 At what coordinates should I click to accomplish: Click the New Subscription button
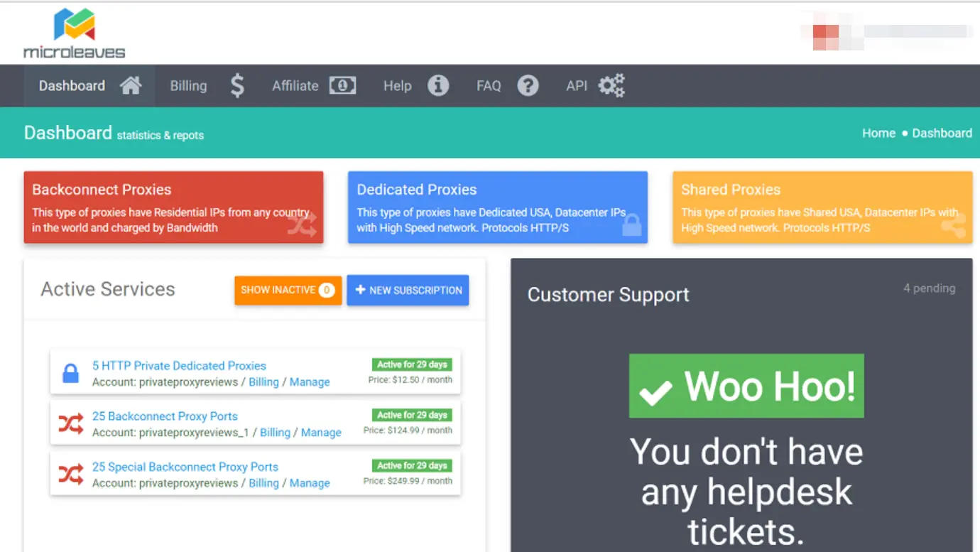coord(408,290)
